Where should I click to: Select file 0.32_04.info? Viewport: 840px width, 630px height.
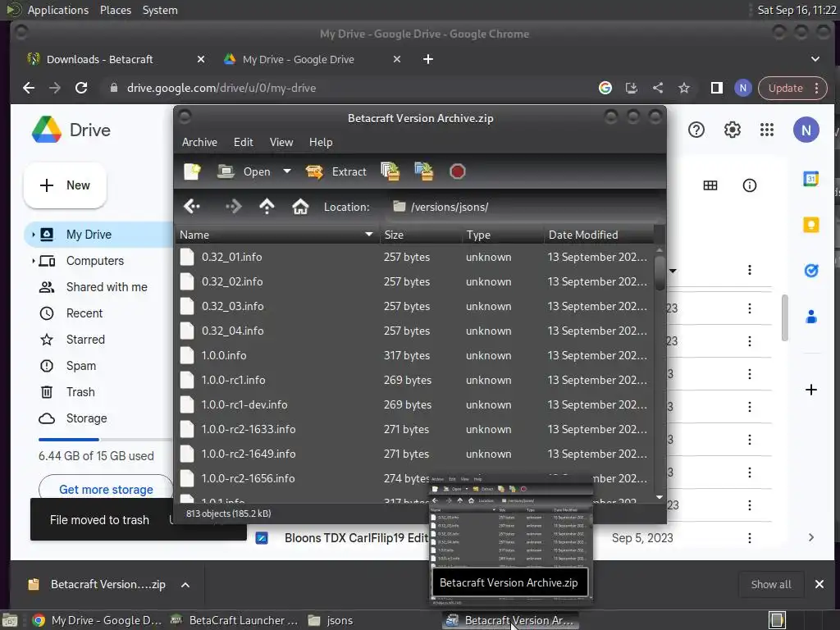[414, 331]
